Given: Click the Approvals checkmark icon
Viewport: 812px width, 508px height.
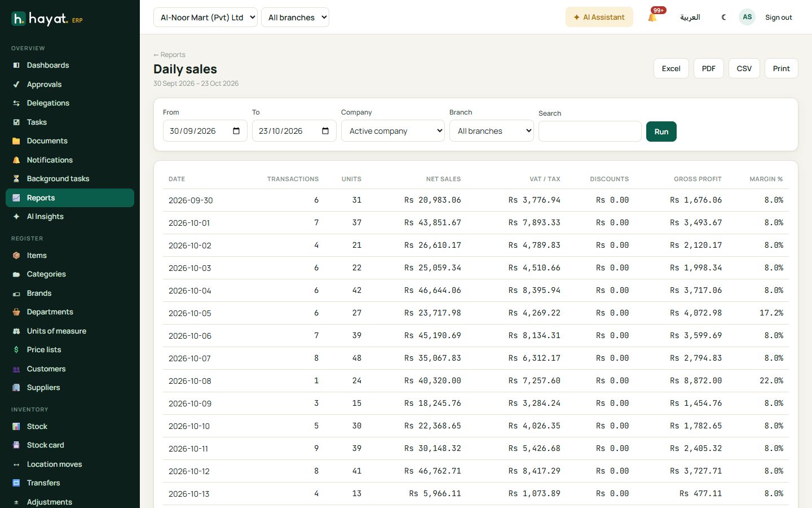Looking at the screenshot, I should [16, 85].
